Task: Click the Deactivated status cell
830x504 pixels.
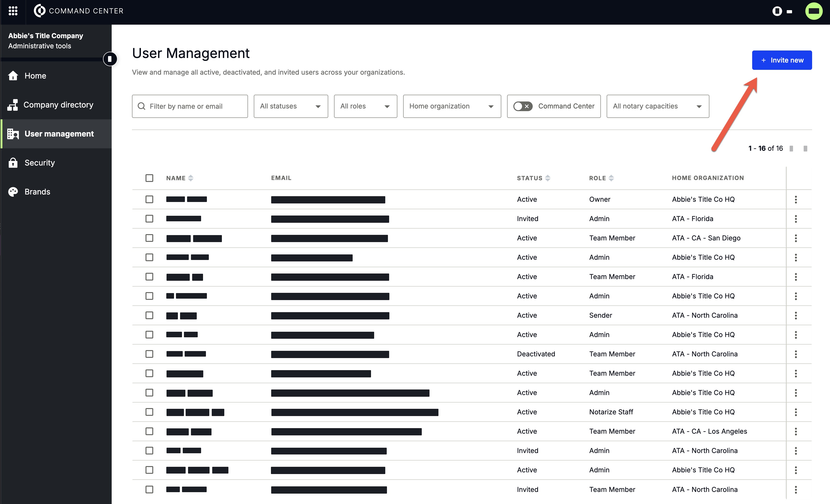Action: pos(536,354)
